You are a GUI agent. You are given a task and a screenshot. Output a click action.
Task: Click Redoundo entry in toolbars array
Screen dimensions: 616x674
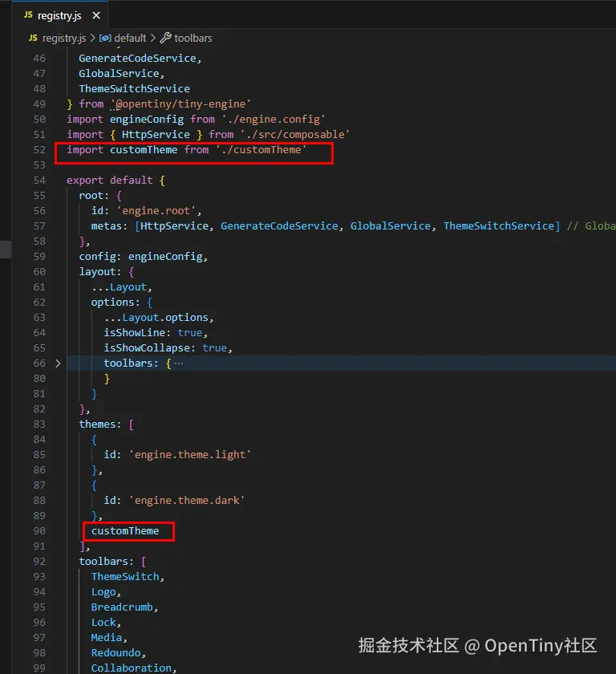[x=116, y=653]
